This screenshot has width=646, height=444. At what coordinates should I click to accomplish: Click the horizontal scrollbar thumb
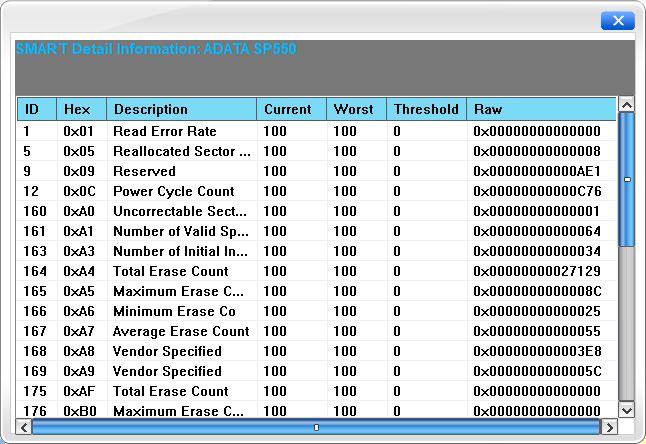316,427
